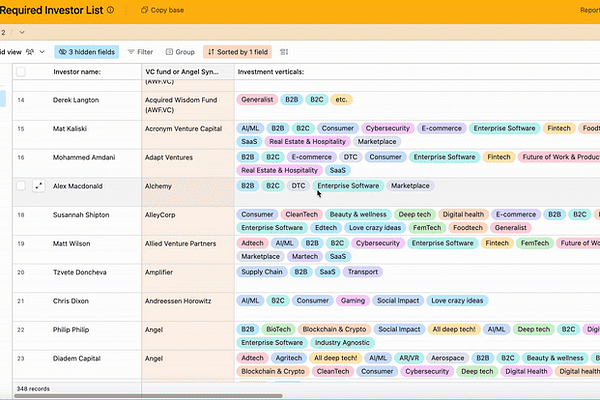Click the Adapt Ventures cell
The width and height of the screenshot is (600, 400).
click(x=188, y=163)
